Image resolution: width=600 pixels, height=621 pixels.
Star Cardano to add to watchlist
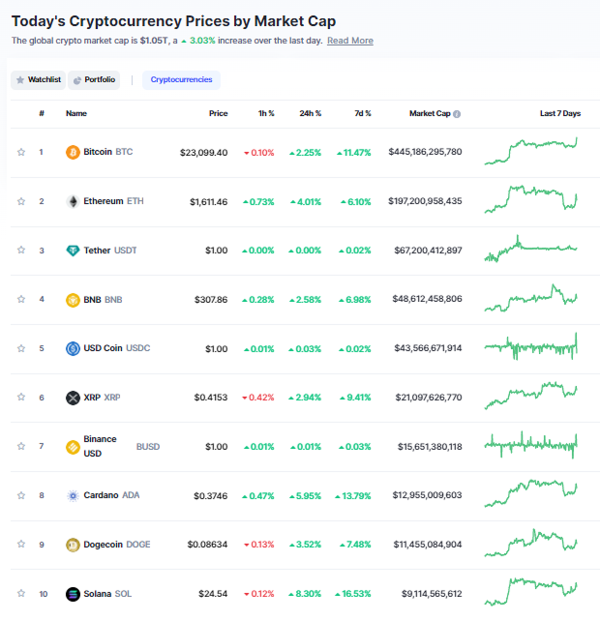click(21, 495)
